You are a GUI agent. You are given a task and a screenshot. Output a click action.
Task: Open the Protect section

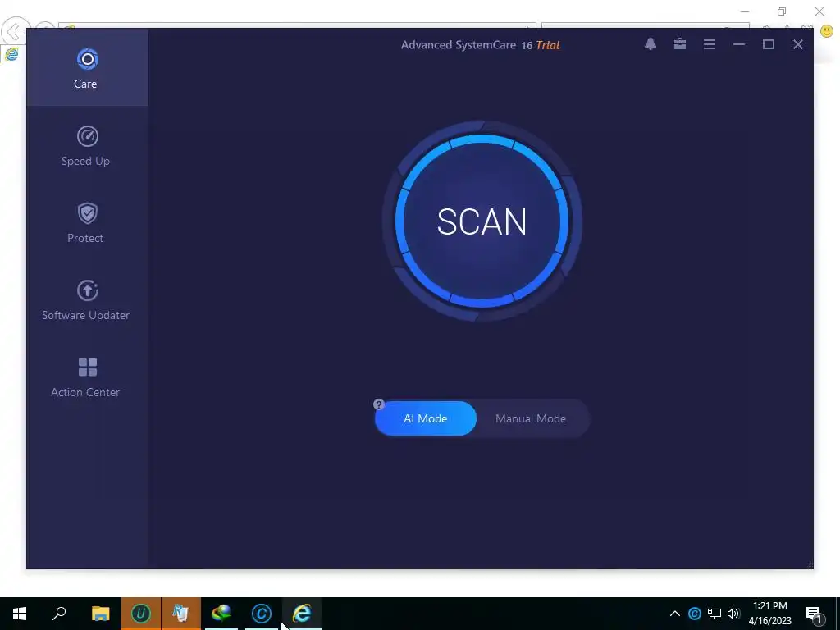pyautogui.click(x=87, y=222)
